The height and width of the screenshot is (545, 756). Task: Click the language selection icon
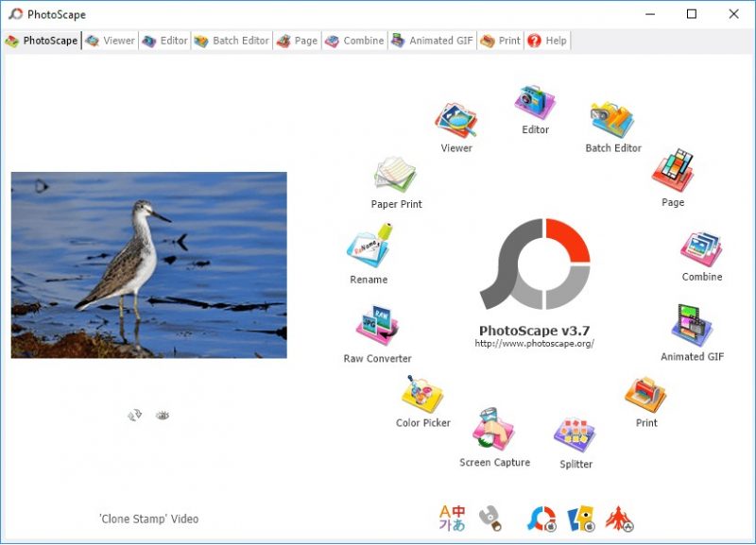tap(452, 518)
